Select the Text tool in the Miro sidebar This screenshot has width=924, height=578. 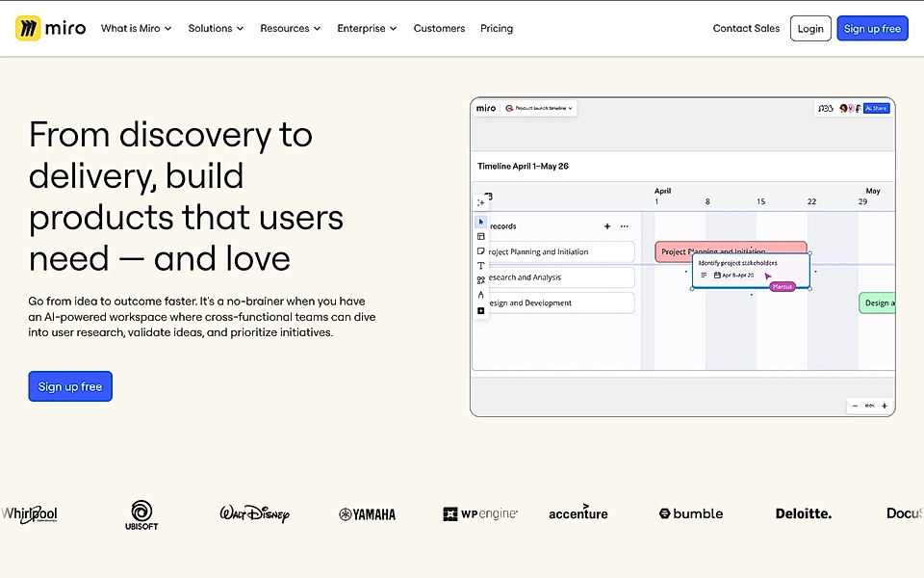coord(480,265)
